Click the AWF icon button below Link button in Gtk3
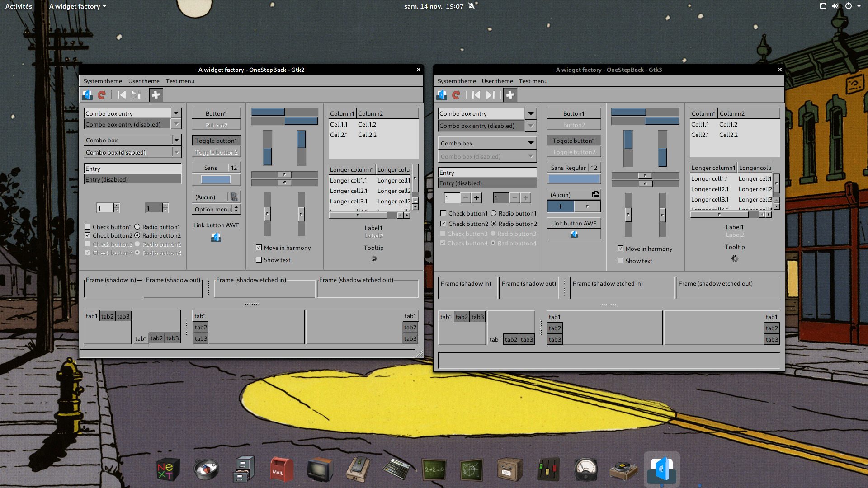Screen dimensions: 868x488 [574, 234]
